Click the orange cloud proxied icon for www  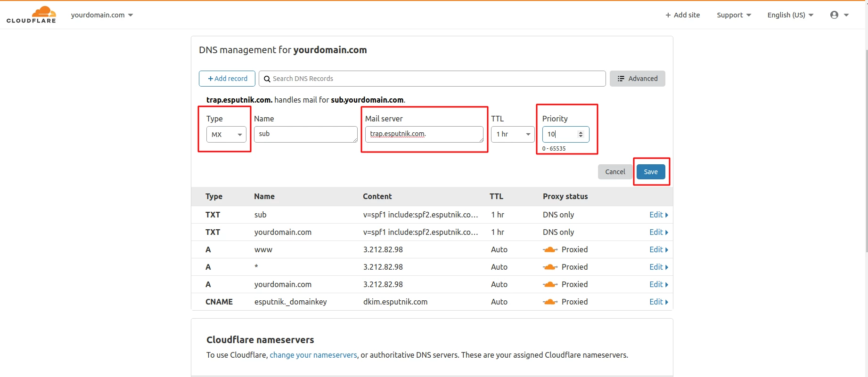point(550,249)
